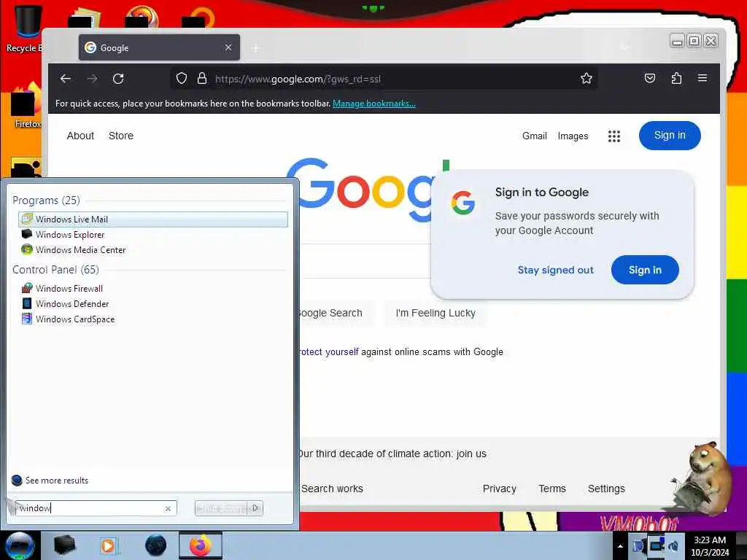
Task: Open Firefox extensions puzzle icon
Action: tap(676, 78)
